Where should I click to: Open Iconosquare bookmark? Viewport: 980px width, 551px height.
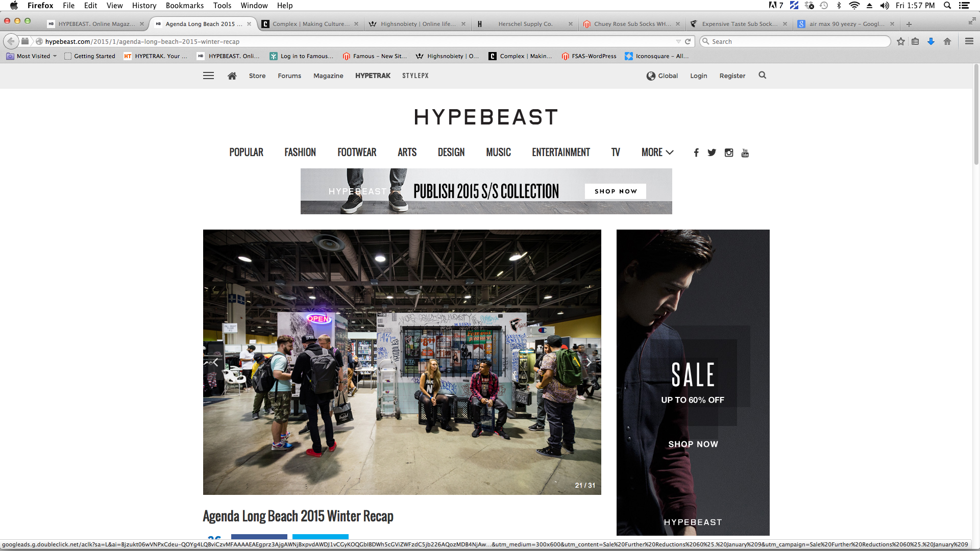point(657,56)
